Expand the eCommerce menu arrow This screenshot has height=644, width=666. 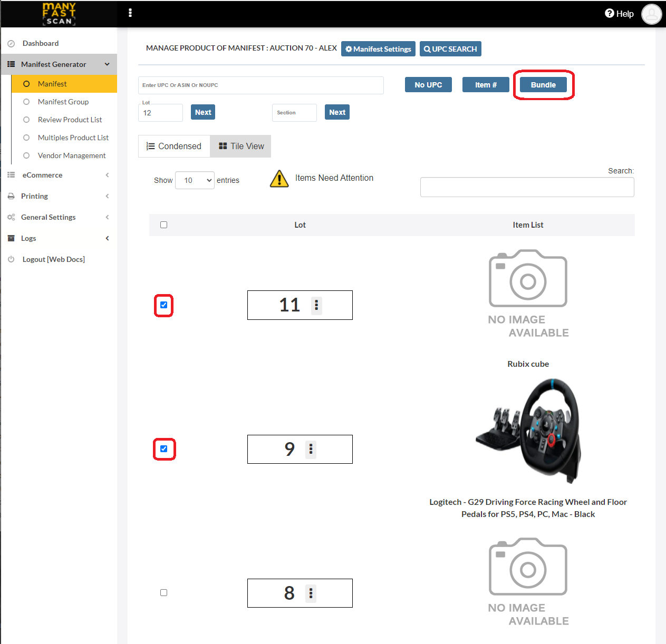pos(107,175)
